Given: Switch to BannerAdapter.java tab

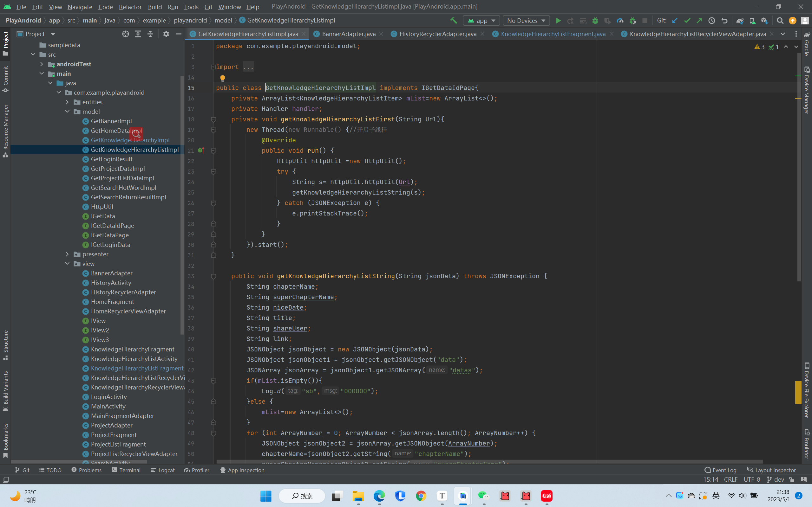Looking at the screenshot, I should point(348,34).
